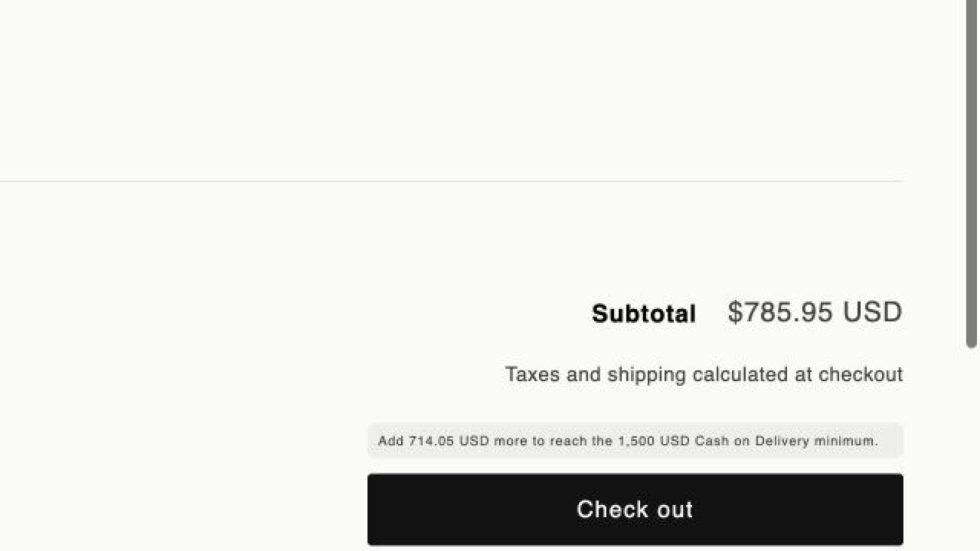Click the word calculated in the taxes note
This screenshot has width=980, height=551.
(x=740, y=374)
